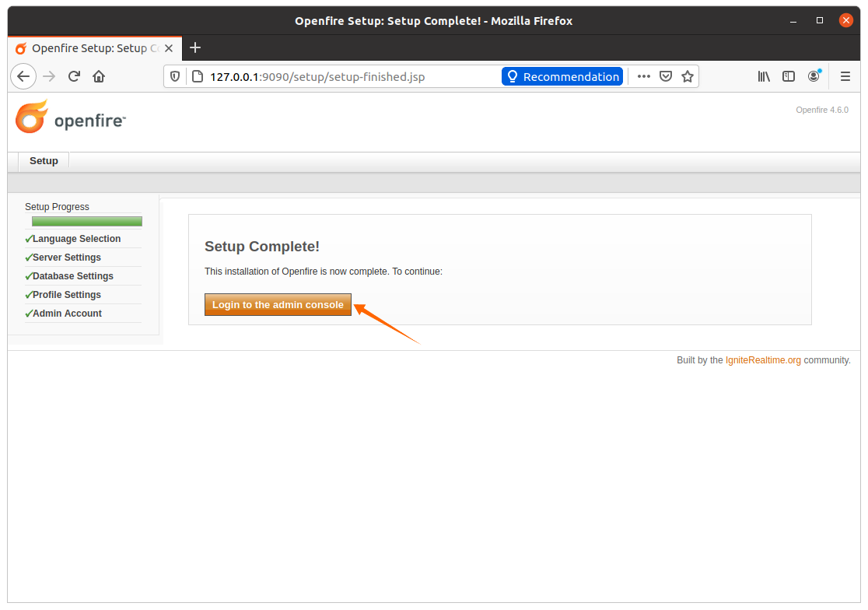The height and width of the screenshot is (610, 868).
Task: Show tracking protection shield info
Action: coord(175,76)
